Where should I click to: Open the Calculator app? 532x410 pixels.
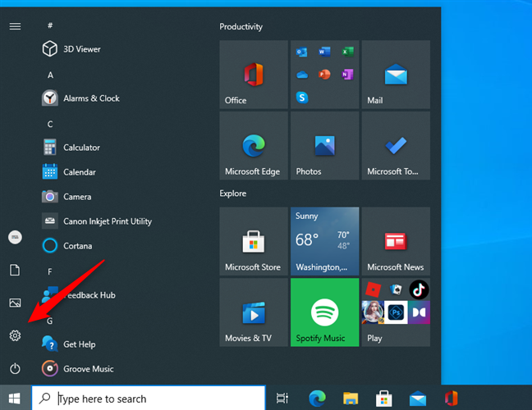(71, 148)
